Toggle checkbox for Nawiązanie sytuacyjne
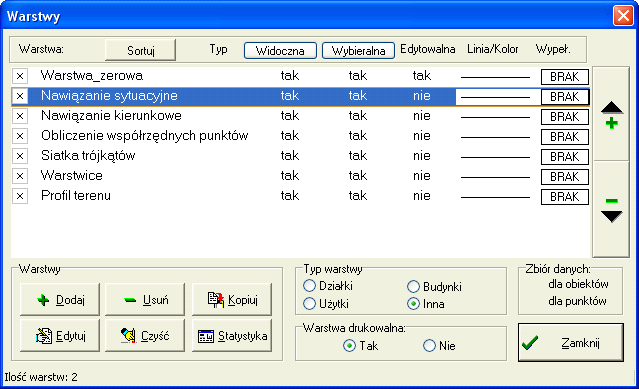This screenshot has height=389, width=639. [x=20, y=96]
